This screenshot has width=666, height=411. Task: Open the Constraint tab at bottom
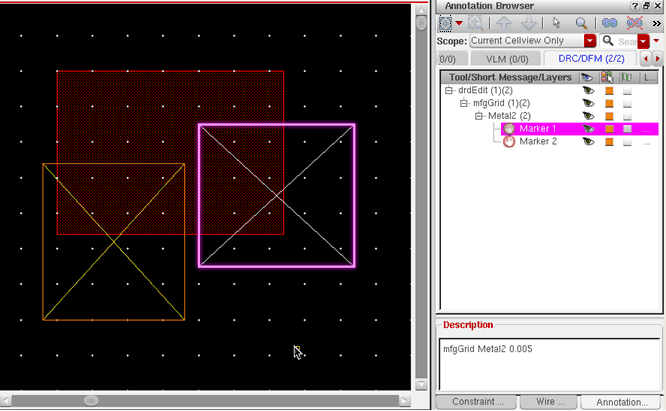476,402
